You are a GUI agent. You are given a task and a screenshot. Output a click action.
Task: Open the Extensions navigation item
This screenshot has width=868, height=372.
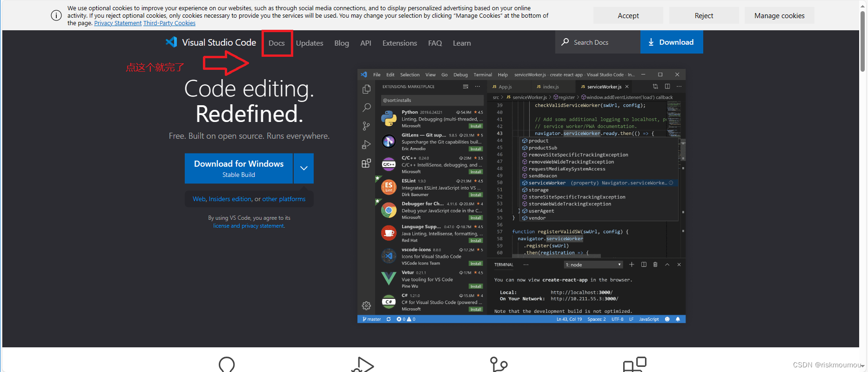point(400,43)
